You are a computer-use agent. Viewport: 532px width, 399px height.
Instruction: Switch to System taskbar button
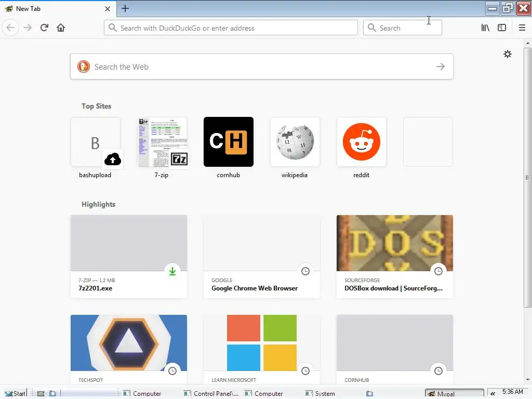pos(320,394)
